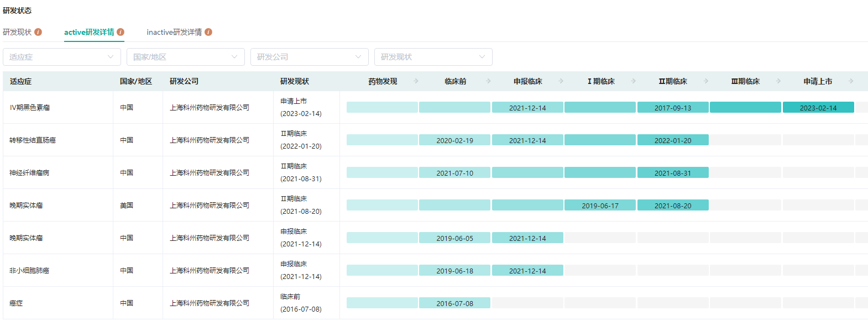This screenshot has height=321, width=868.
Task: Select the active研发详情 tab
Action: click(x=89, y=32)
